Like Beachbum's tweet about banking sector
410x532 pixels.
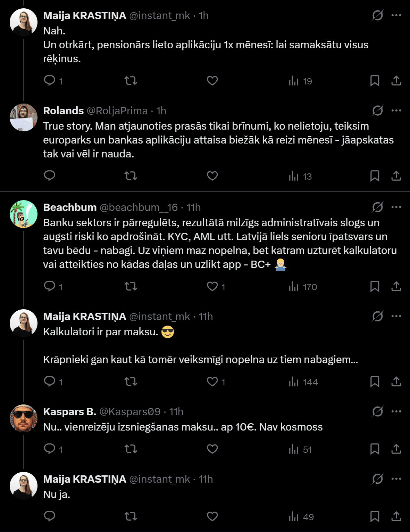[x=212, y=286]
